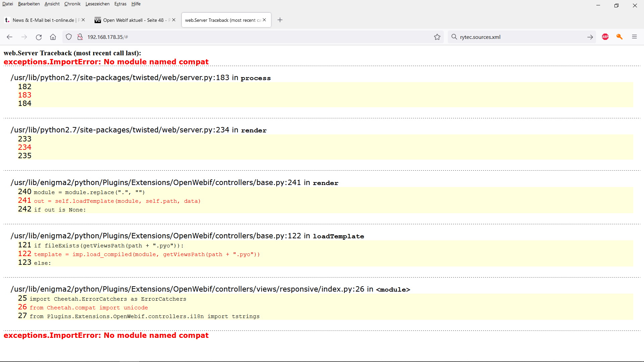Click the magnifier icon in the search field

coord(454,37)
